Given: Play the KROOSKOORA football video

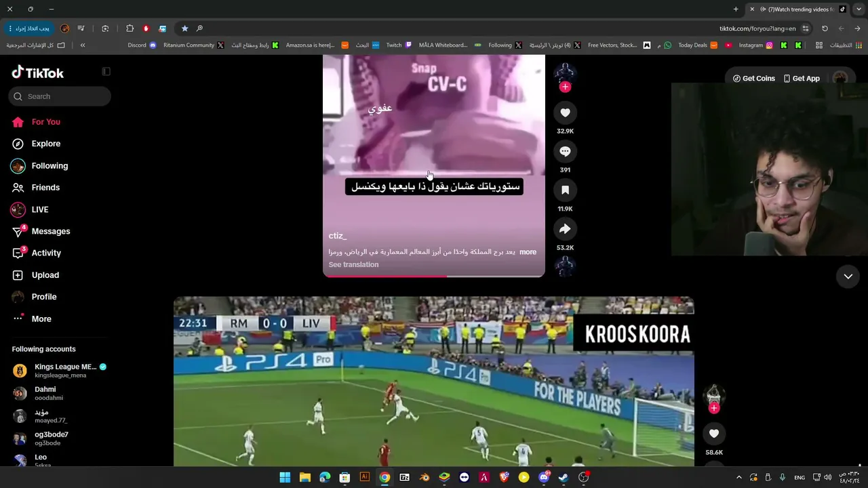Looking at the screenshot, I should [x=434, y=382].
